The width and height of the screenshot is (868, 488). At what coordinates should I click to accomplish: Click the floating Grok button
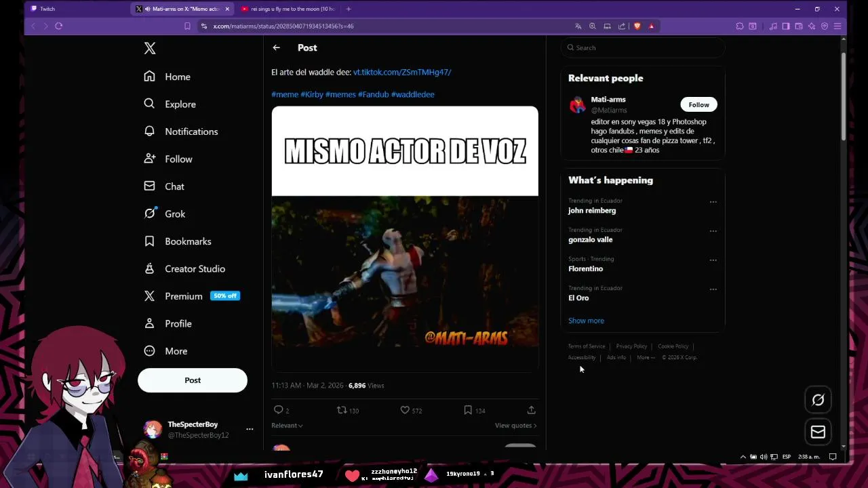pyautogui.click(x=818, y=400)
